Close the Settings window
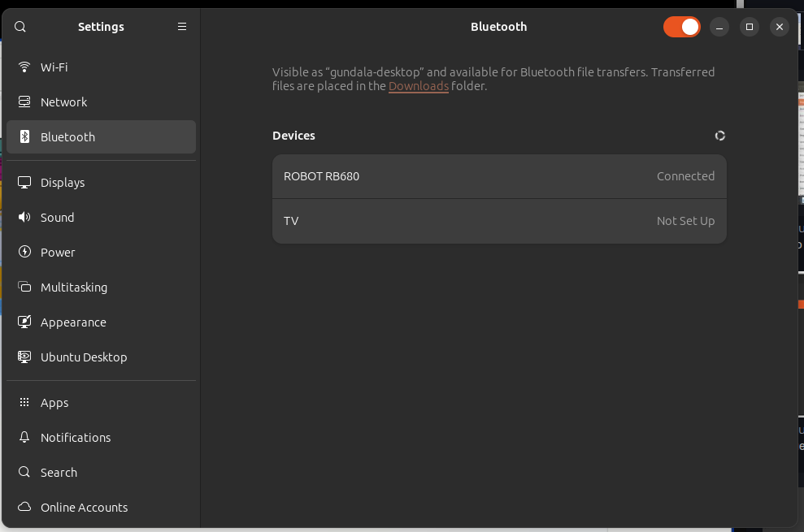Image resolution: width=804 pixels, height=532 pixels. click(780, 27)
